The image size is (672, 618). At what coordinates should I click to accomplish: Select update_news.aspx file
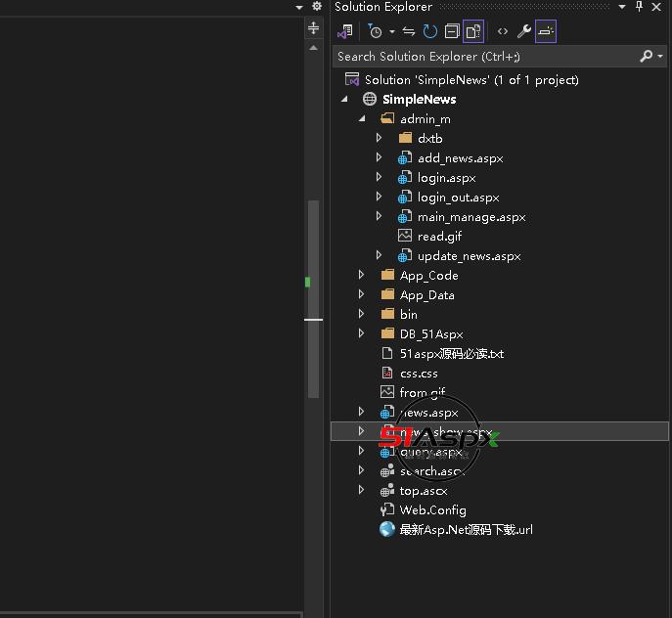469,256
